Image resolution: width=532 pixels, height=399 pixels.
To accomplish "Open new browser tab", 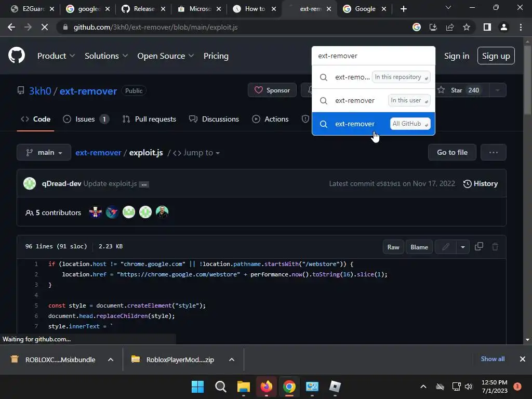I will (403, 9).
